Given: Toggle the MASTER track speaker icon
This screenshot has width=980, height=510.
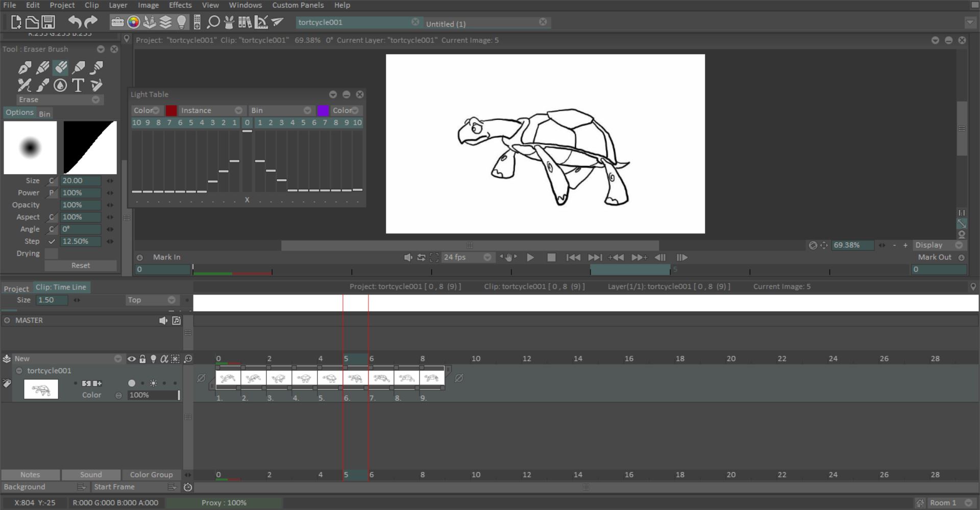Looking at the screenshot, I should (163, 321).
